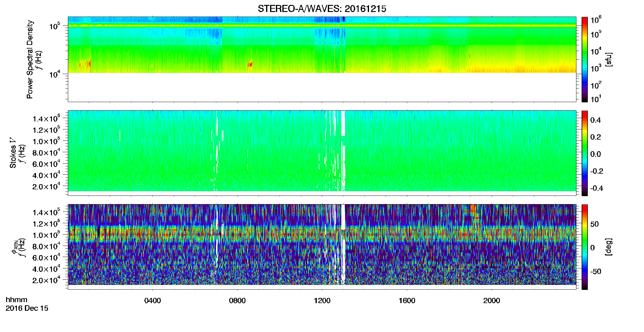Click the 2000 time tick label
The image size is (644, 332).
pos(492,301)
